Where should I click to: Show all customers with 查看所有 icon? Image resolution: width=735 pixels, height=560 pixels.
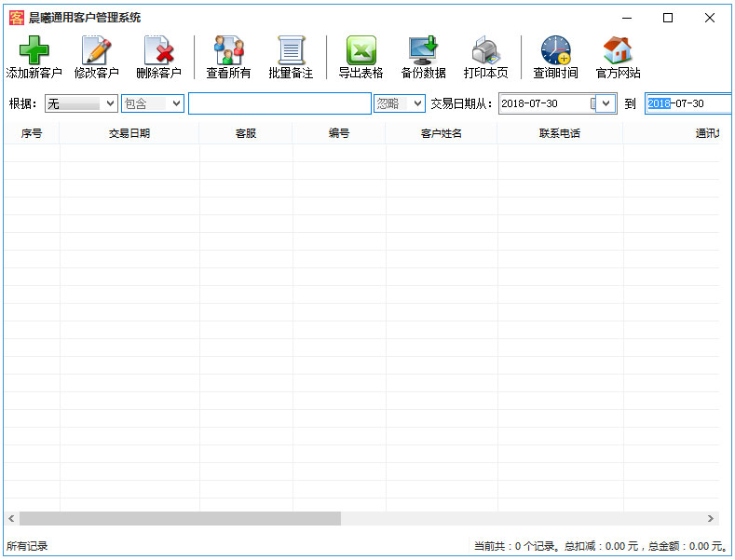pos(228,57)
